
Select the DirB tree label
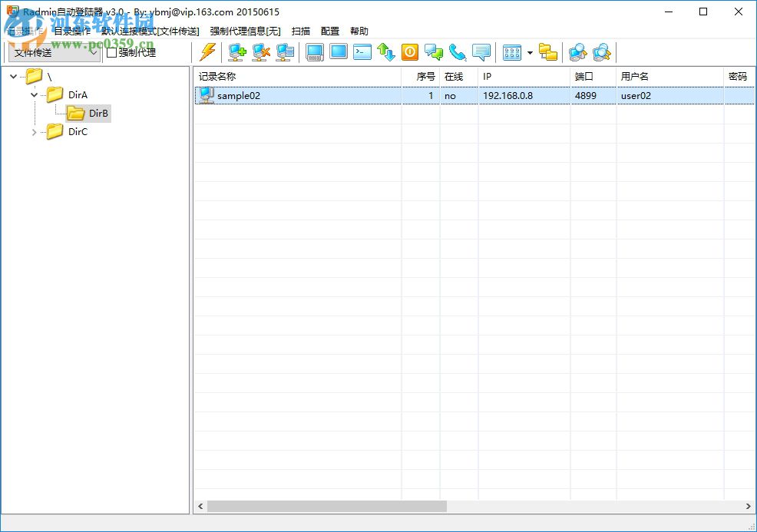pos(98,114)
